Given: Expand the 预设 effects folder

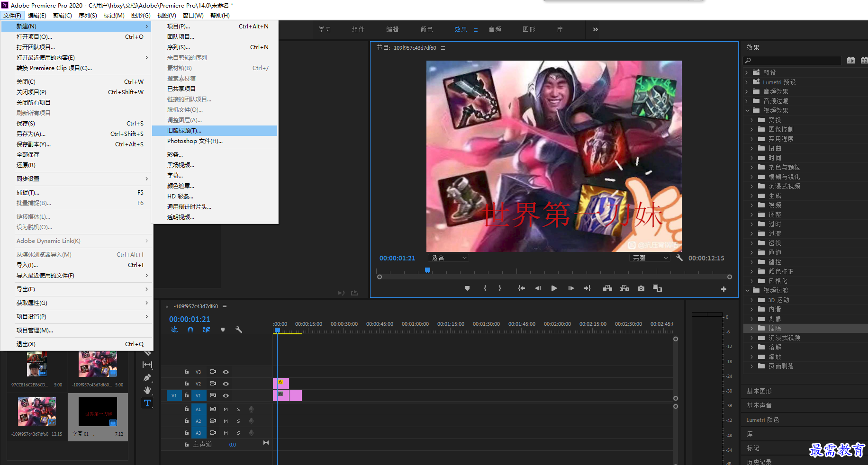Looking at the screenshot, I should click(x=747, y=72).
